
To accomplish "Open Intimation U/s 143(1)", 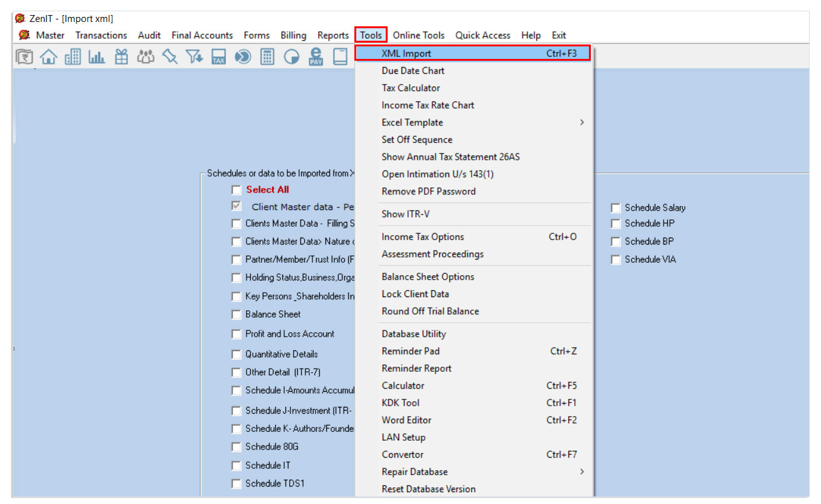I will 474,174.
